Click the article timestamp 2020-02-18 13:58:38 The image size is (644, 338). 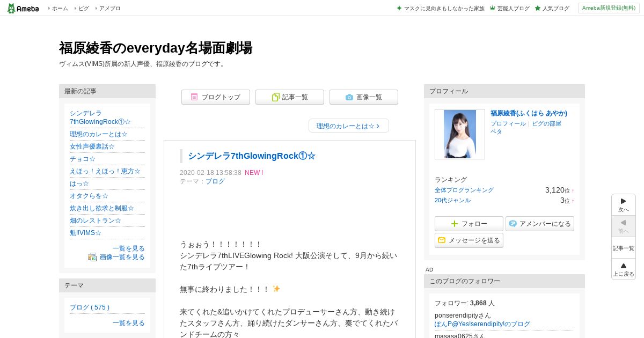point(210,173)
